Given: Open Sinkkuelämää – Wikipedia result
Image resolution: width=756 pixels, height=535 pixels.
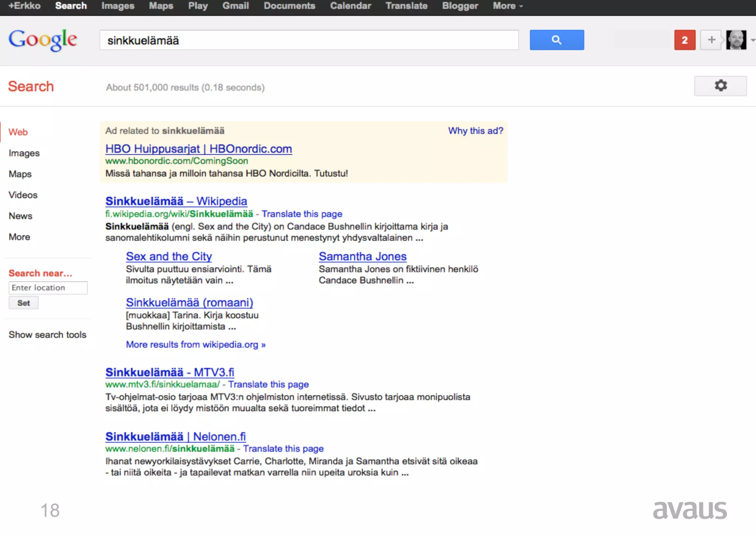Looking at the screenshot, I should click(176, 201).
